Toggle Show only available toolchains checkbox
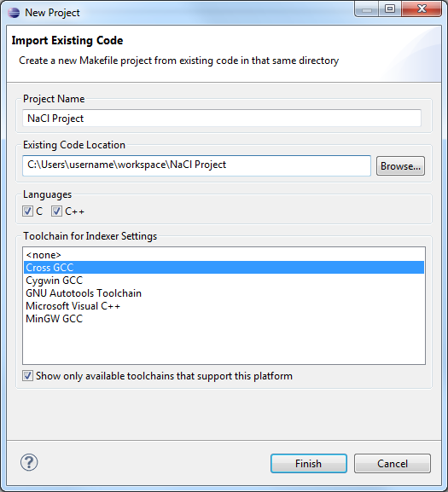The height and width of the screenshot is (492, 448). pyautogui.click(x=27, y=375)
